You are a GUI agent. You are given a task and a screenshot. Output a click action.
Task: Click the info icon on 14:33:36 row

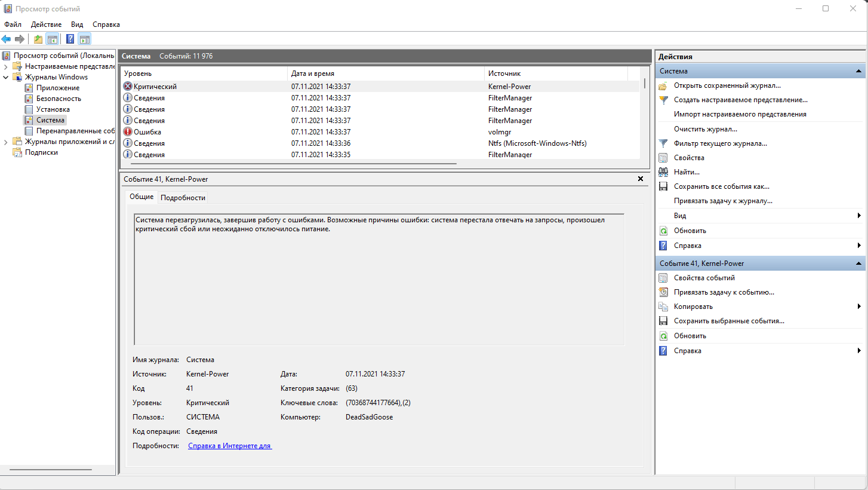[x=127, y=143]
